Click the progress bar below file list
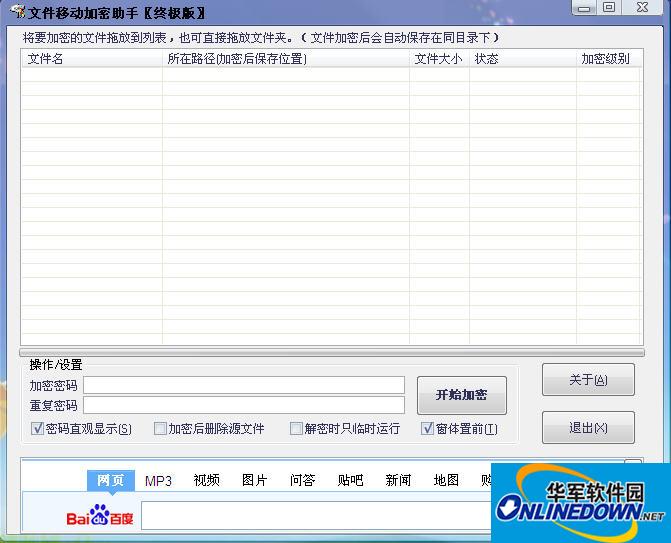 tap(332, 353)
